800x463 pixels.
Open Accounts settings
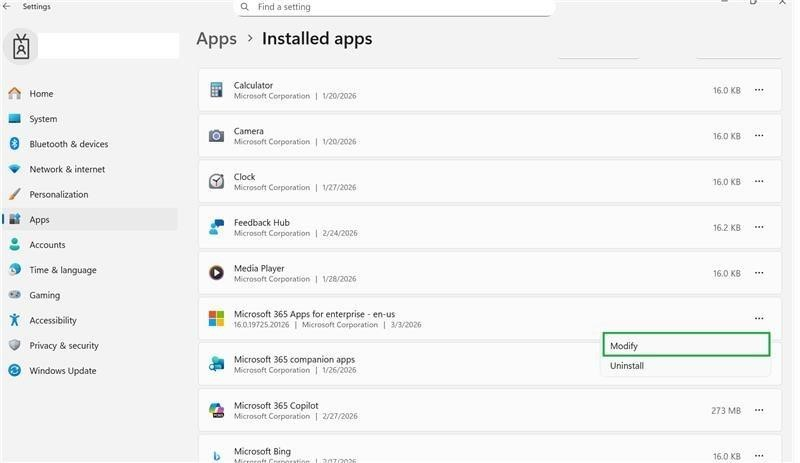pos(90,245)
